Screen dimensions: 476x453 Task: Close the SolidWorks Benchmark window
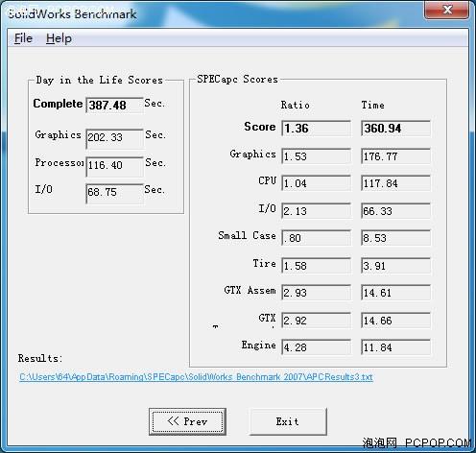coord(447,10)
